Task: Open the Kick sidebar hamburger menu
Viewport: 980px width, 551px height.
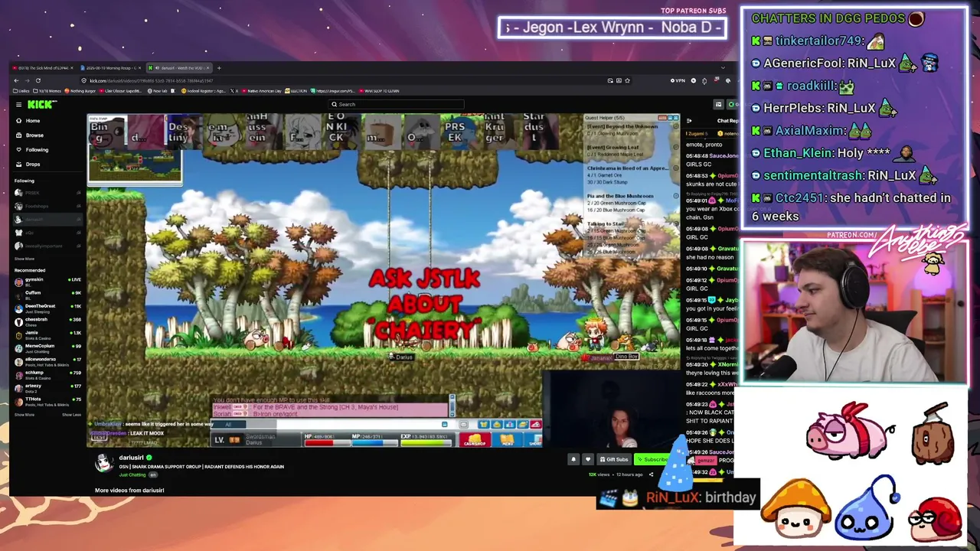Action: pos(18,104)
